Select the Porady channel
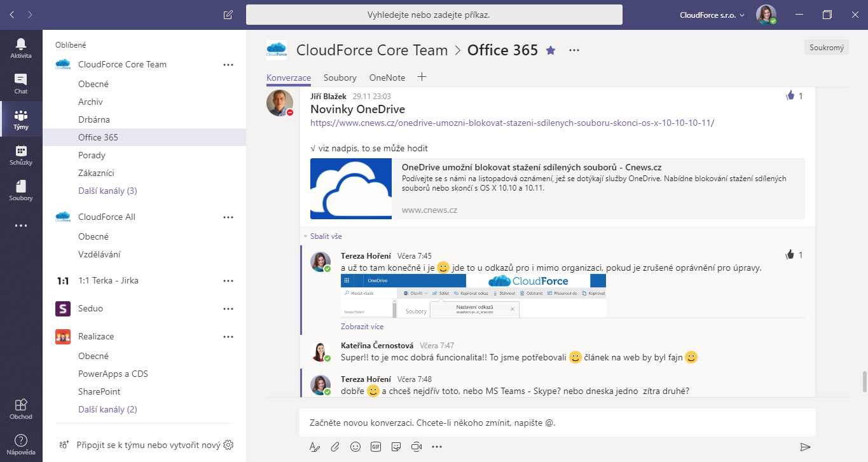Screen dimensions: 868x462 (92, 155)
